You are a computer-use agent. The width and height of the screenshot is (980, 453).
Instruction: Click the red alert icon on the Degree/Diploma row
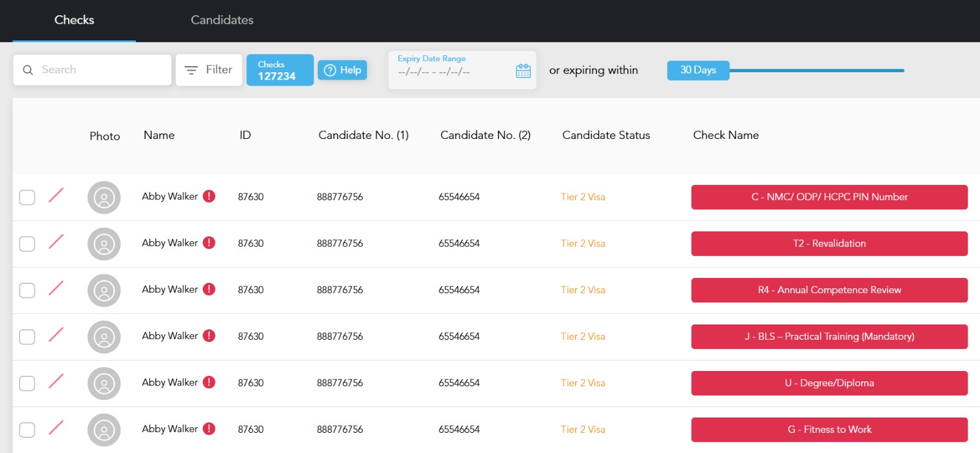[x=209, y=383]
